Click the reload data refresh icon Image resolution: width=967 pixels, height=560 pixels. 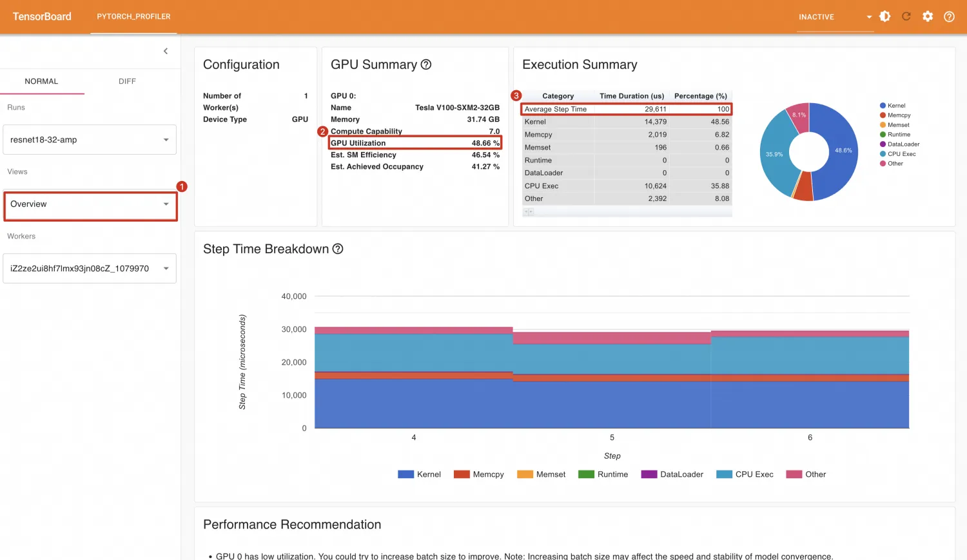906,17
